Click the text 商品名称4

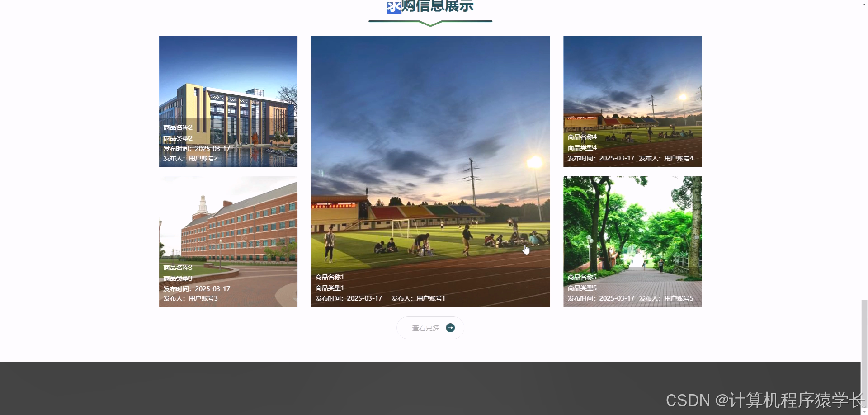pos(582,137)
